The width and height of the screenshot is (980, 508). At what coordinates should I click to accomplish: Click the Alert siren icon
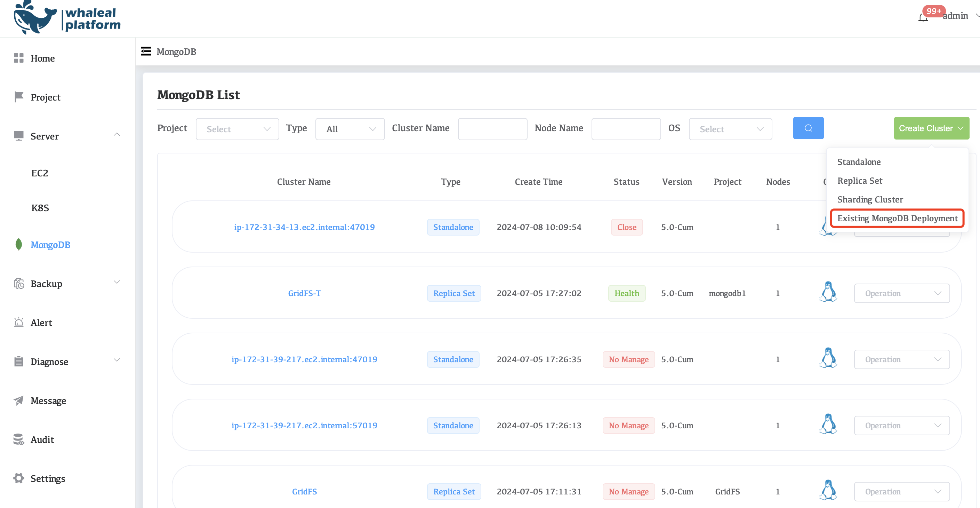19,323
